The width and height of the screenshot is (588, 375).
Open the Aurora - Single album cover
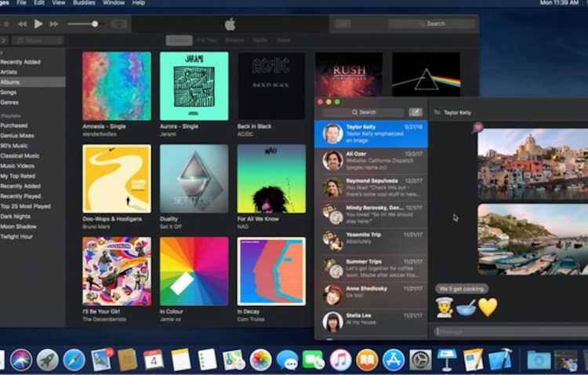pos(194,86)
